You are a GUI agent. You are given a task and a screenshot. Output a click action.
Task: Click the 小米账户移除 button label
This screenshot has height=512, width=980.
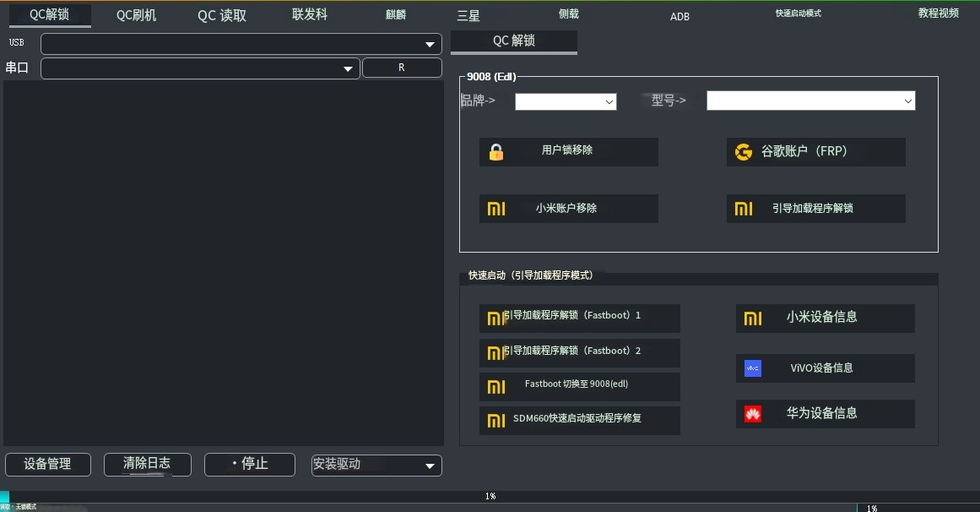pos(566,208)
